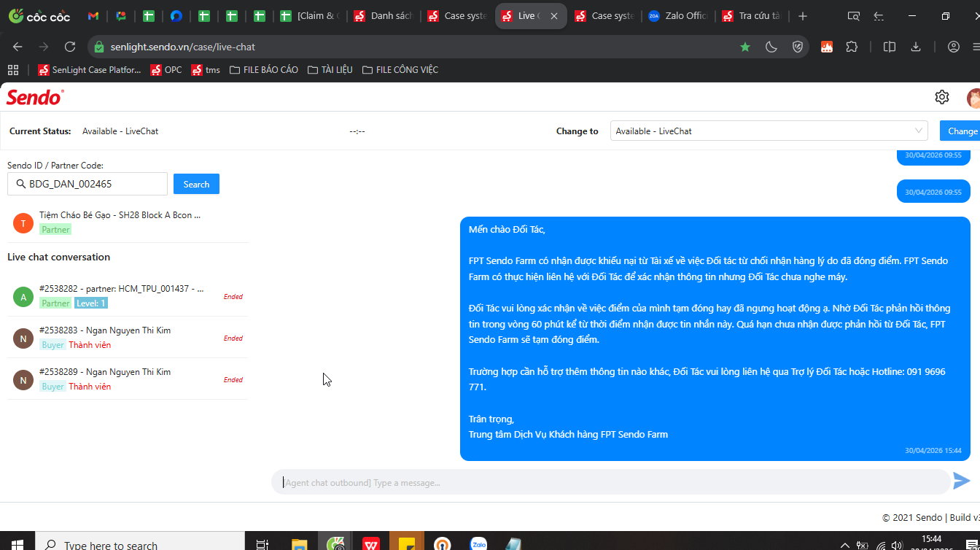Viewport: 980px width, 550px height.
Task: Open the shield protection icon in address bar
Action: click(798, 47)
